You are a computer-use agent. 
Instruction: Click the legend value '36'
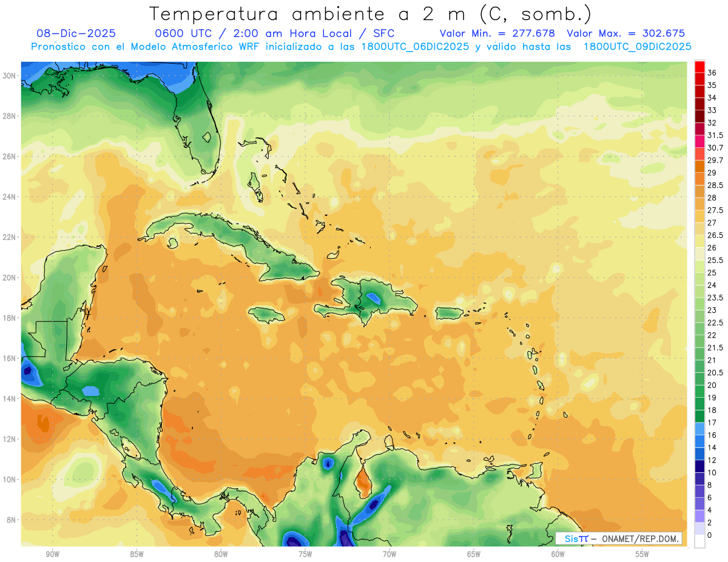[x=712, y=73]
